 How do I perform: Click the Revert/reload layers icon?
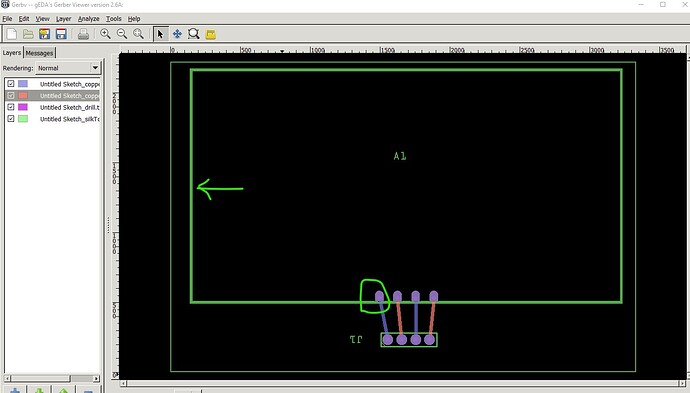pos(44,34)
